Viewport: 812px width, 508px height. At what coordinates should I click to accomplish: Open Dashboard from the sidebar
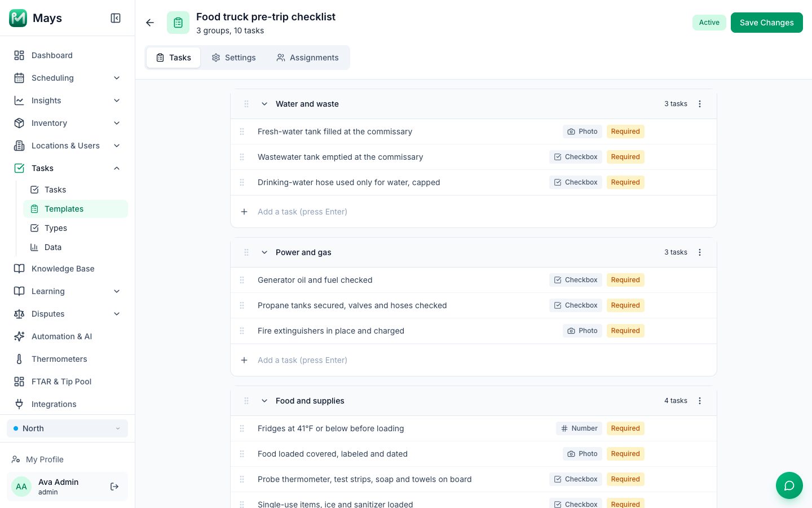click(x=67, y=55)
